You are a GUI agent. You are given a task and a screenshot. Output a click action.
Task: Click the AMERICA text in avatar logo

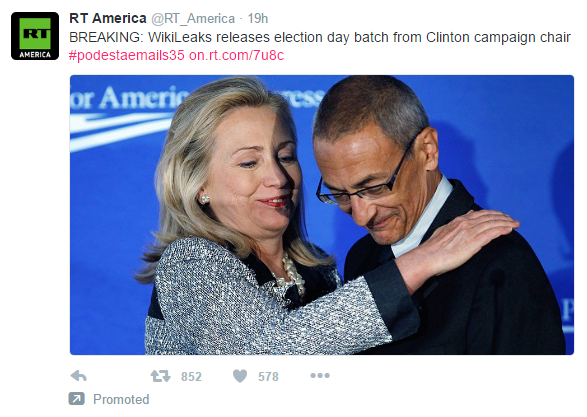coord(35,55)
